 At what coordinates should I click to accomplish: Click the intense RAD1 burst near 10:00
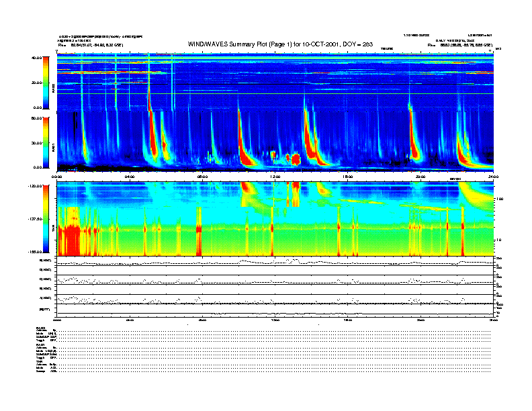[245, 149]
